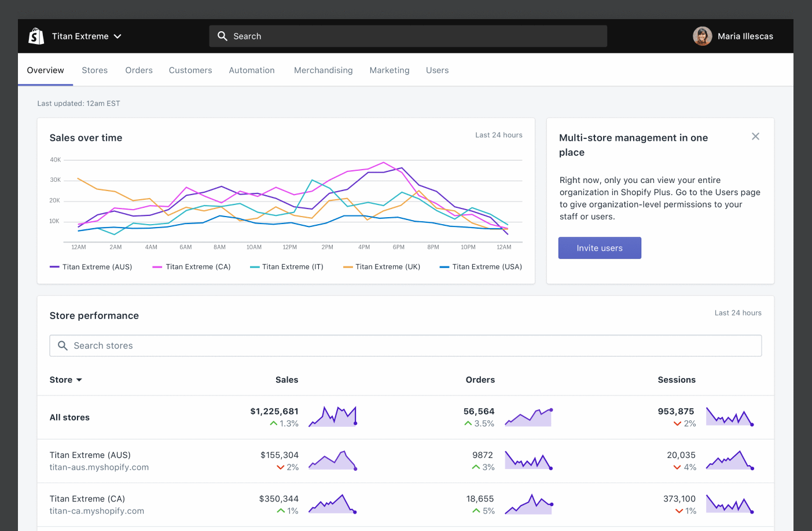The image size is (812, 531).
Task: Click the search magnifier icon in top bar
Action: click(x=222, y=35)
